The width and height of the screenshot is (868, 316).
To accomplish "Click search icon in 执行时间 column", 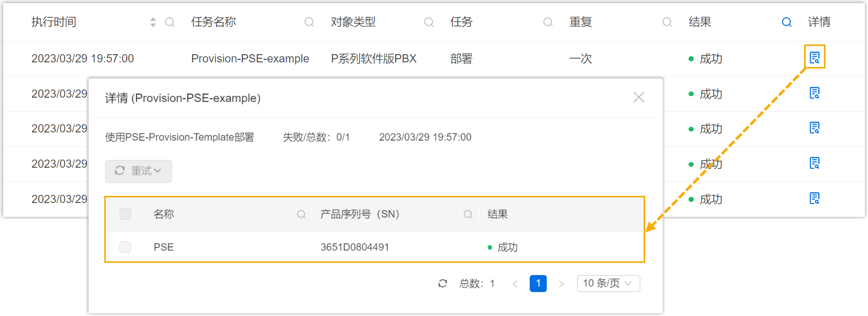I will point(170,22).
